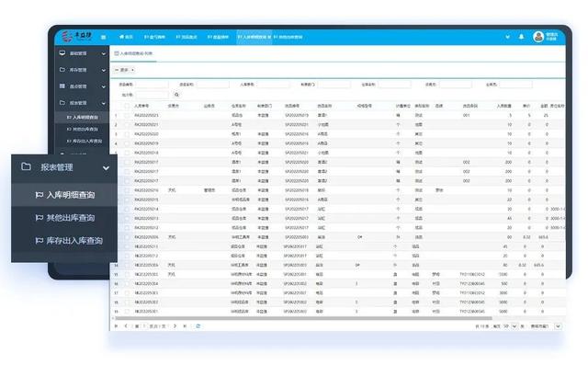588x388 pixels.
Task: Click the user name next to the avatar
Action: 551,37
